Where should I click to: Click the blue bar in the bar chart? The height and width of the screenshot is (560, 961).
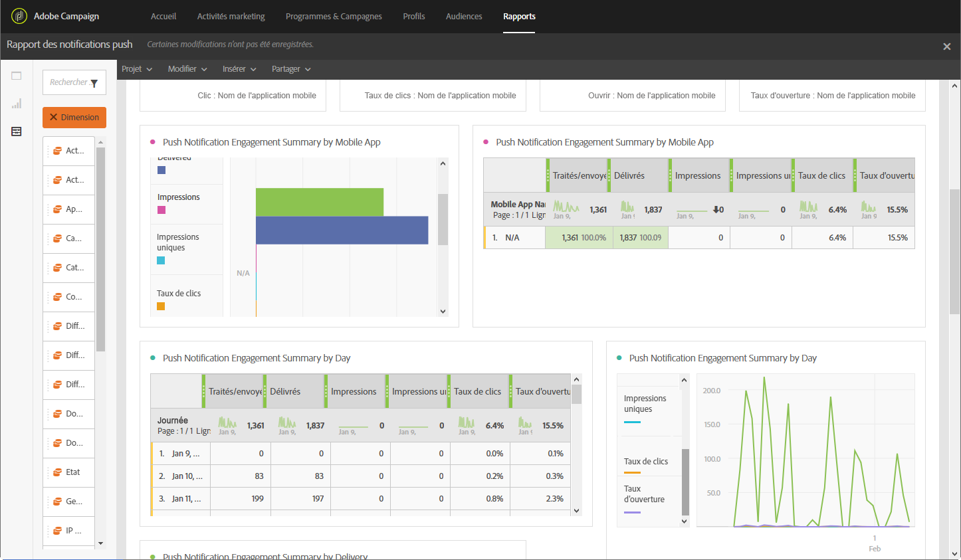(x=342, y=230)
